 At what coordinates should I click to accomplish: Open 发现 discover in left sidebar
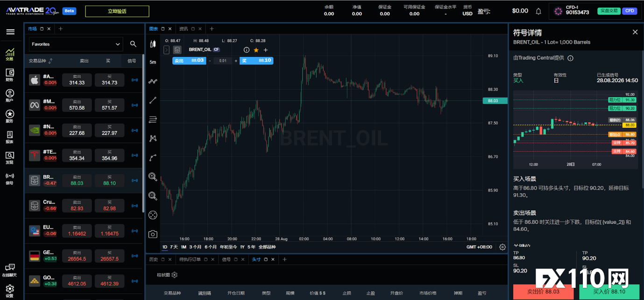coord(10,158)
